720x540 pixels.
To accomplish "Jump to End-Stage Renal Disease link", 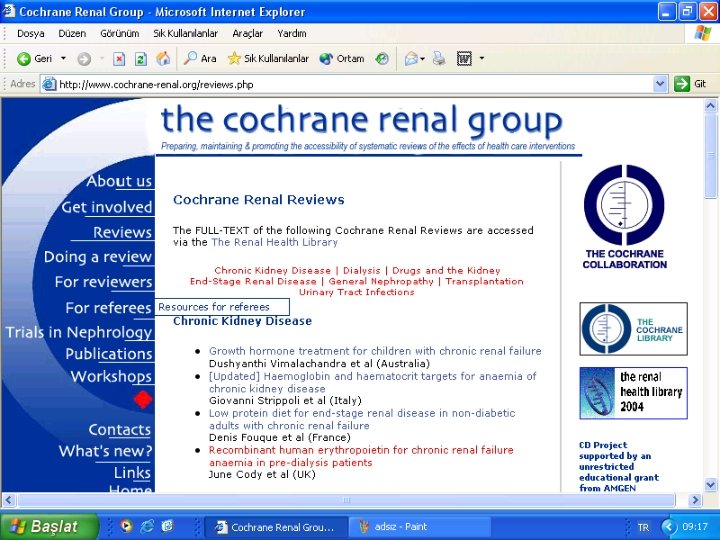I will point(253,281).
